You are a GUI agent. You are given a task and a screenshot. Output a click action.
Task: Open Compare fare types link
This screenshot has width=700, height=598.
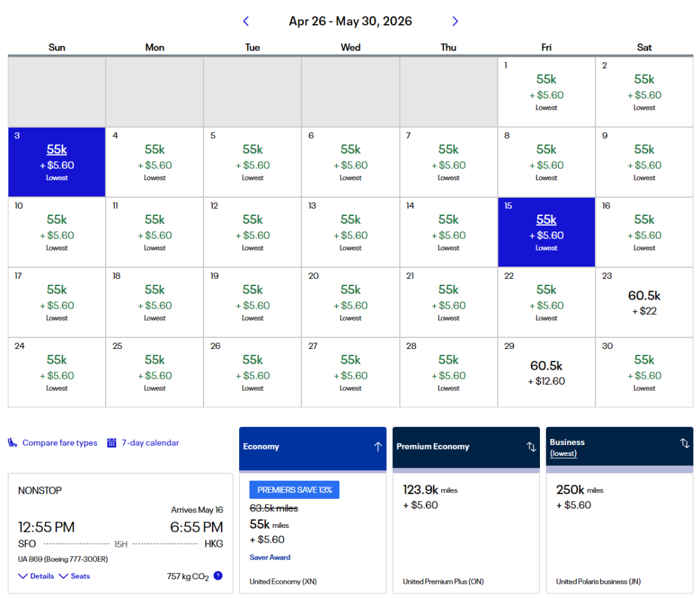click(x=60, y=443)
